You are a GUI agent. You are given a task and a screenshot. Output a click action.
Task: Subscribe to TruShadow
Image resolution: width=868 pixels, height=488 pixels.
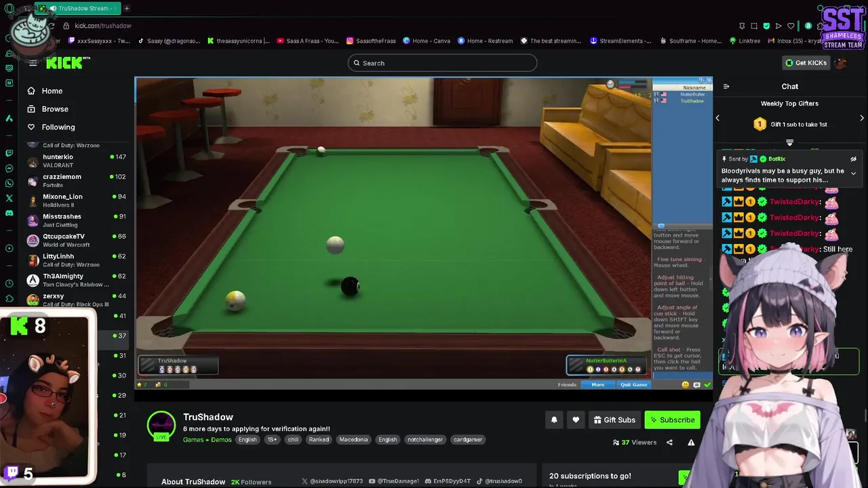(672, 420)
